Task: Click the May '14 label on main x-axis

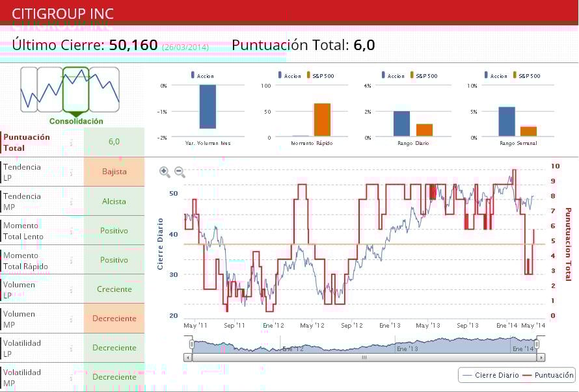Action: point(533,326)
